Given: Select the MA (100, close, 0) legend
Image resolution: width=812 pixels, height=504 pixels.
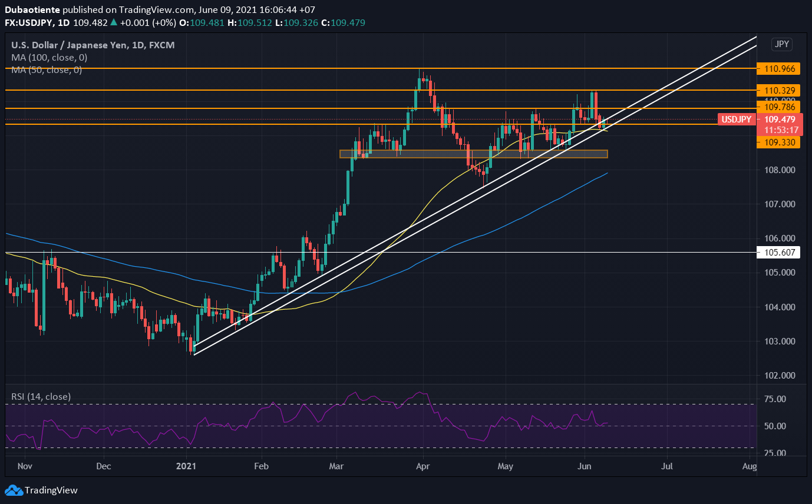Looking at the screenshot, I should tap(49, 58).
